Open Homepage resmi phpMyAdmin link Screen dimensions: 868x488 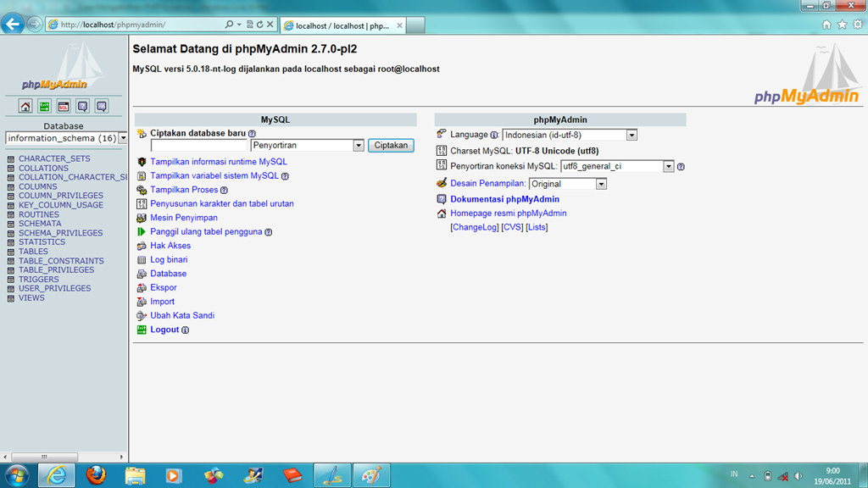pyautogui.click(x=509, y=213)
